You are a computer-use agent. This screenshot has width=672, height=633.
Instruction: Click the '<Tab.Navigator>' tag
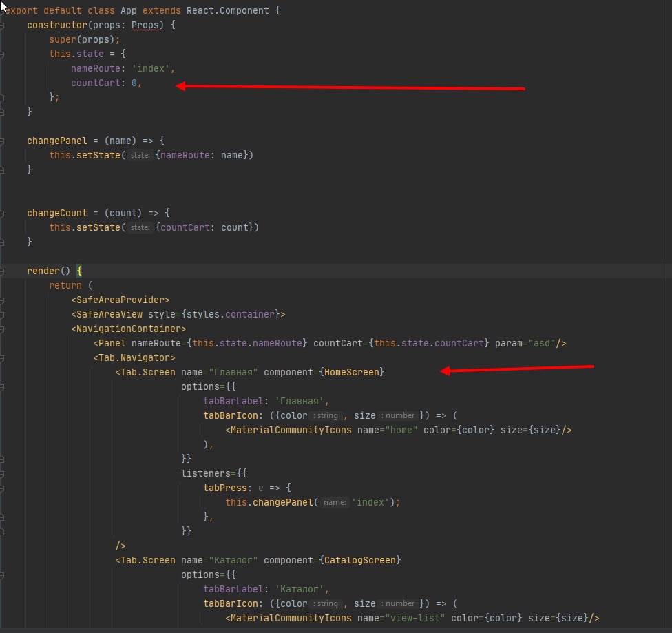(x=134, y=357)
